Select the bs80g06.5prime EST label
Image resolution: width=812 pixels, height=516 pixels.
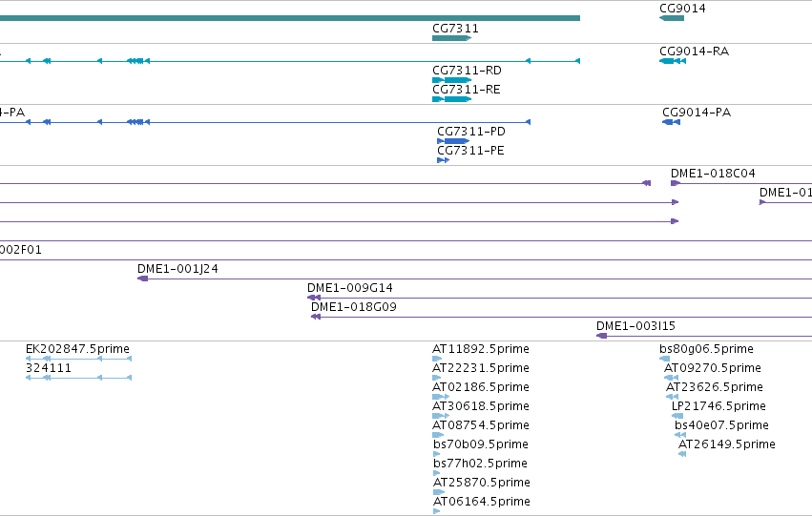click(706, 349)
